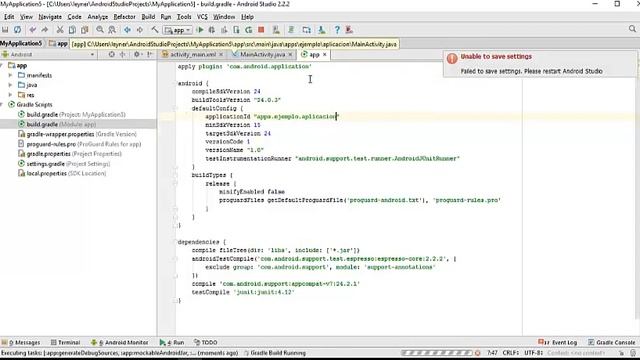Click the Navigate Forward arrow icon
The image size is (640, 360).
pyautogui.click(x=140, y=30)
